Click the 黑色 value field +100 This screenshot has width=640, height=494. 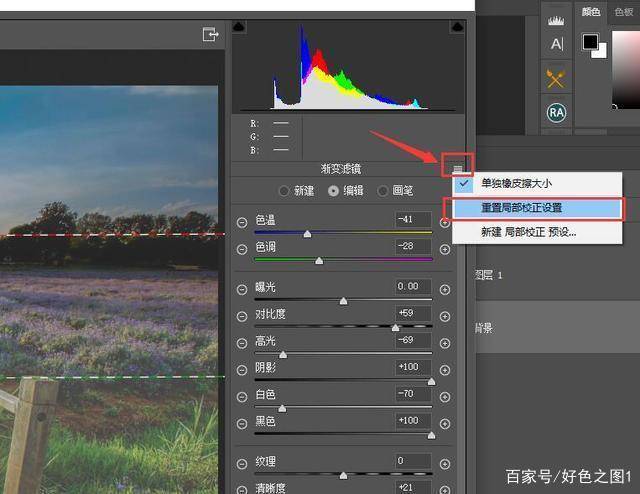413,421
